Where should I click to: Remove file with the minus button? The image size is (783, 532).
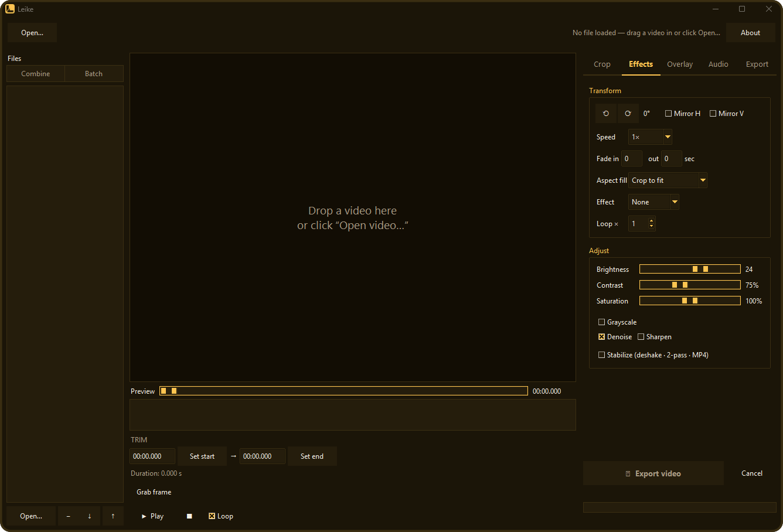coord(69,516)
